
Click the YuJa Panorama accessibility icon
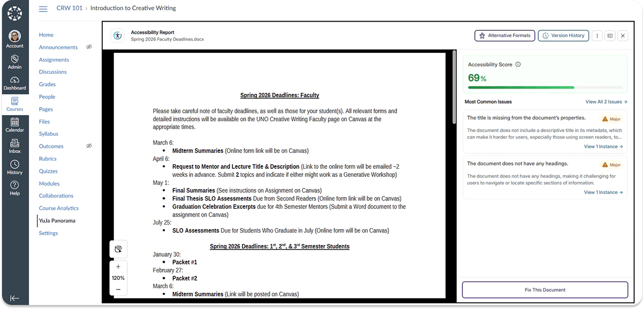(118, 36)
